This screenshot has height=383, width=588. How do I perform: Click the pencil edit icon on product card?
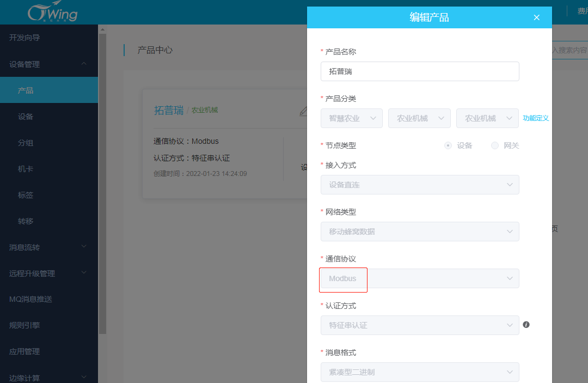304,111
